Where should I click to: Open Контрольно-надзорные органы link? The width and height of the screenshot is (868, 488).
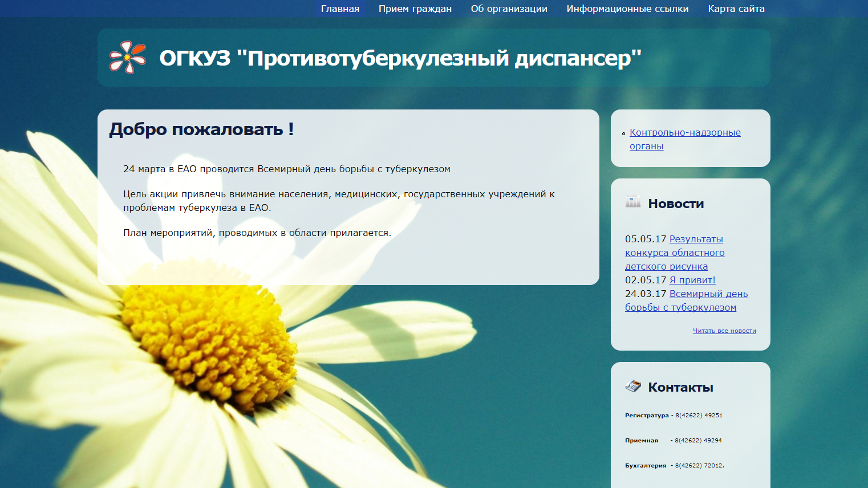[684, 133]
